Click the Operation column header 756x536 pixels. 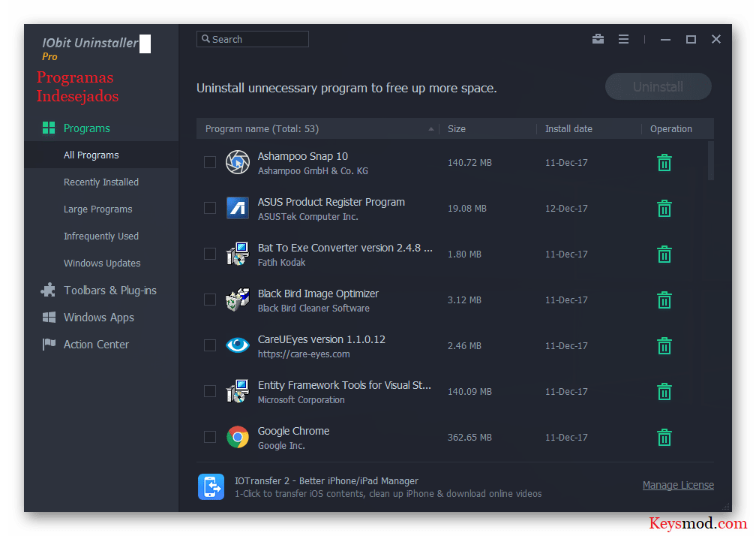[x=670, y=129]
